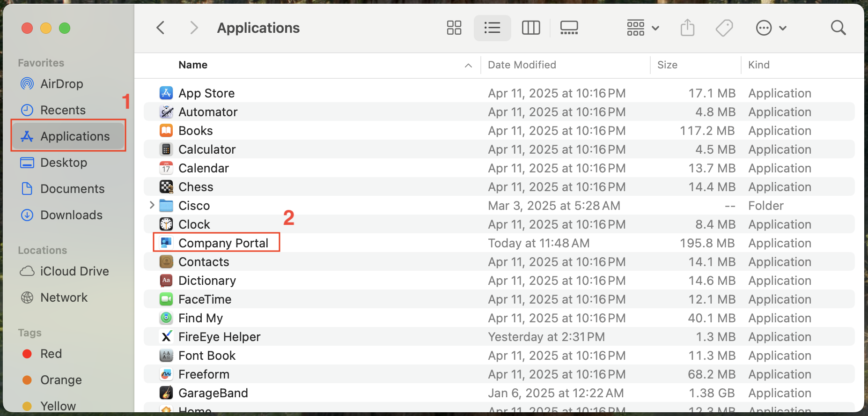Click the Favorites sidebar section heading
868x416 pixels.
(41, 63)
